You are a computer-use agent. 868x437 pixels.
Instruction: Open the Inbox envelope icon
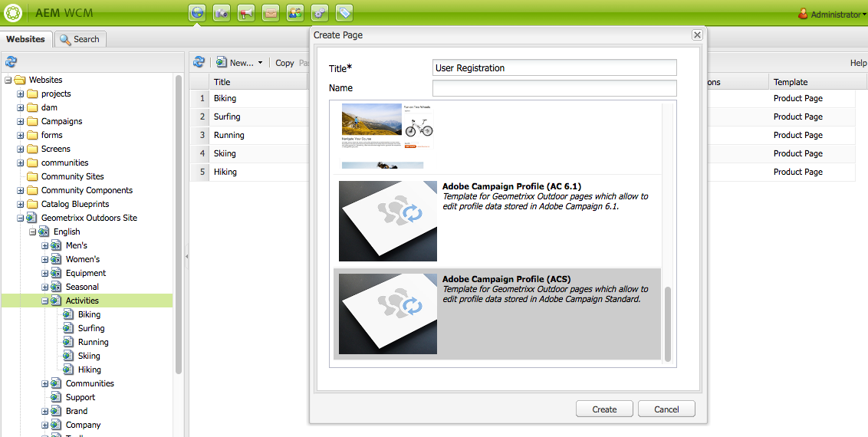click(x=271, y=13)
